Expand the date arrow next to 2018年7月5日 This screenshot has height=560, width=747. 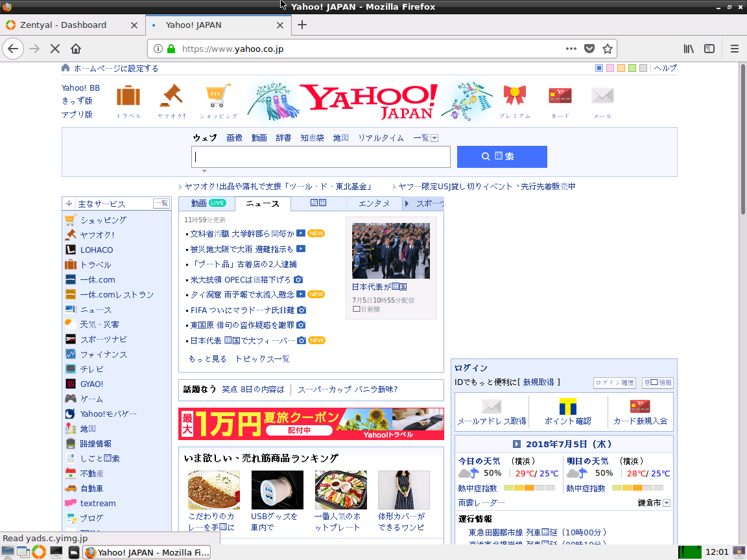[516, 444]
